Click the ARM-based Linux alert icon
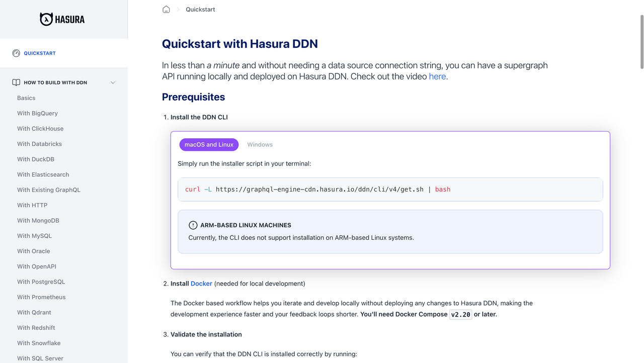The height and width of the screenshot is (363, 644). [193, 225]
